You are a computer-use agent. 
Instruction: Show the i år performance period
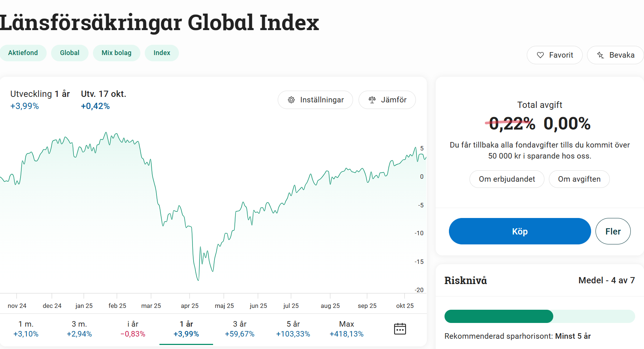133,329
